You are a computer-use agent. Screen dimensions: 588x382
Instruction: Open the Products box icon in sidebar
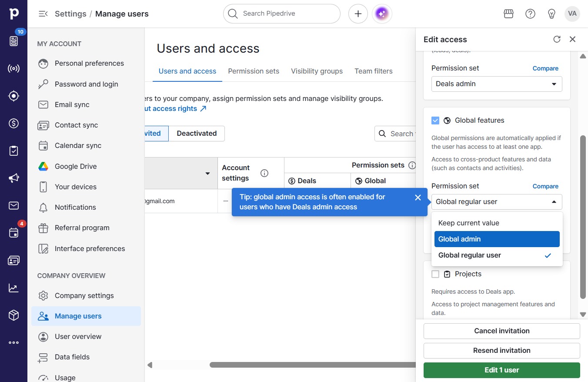tap(14, 315)
